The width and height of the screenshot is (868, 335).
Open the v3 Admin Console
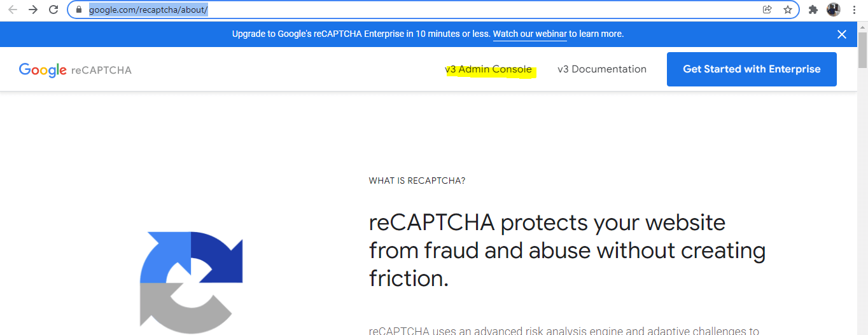489,69
